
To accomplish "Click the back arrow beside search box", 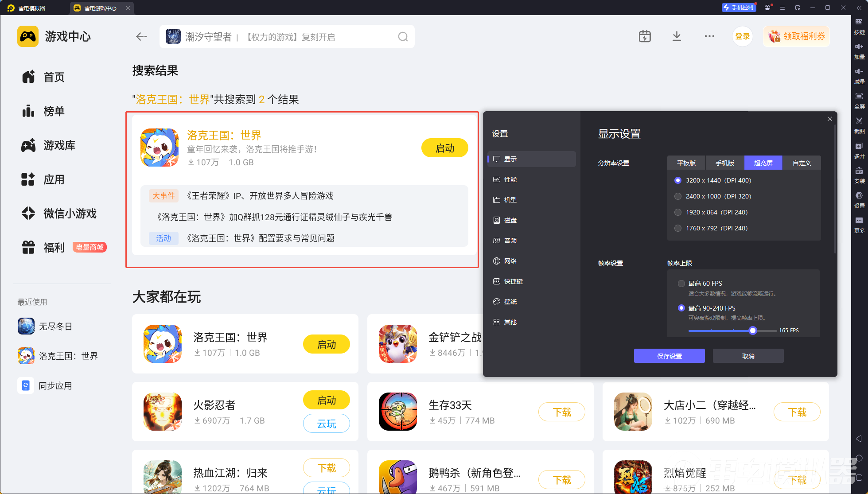I will coord(141,37).
